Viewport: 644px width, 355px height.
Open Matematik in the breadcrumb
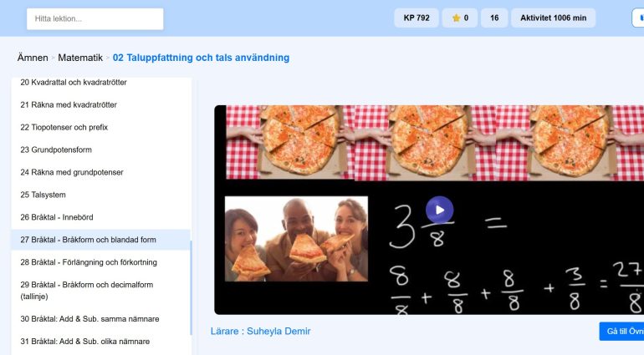pyautogui.click(x=80, y=58)
